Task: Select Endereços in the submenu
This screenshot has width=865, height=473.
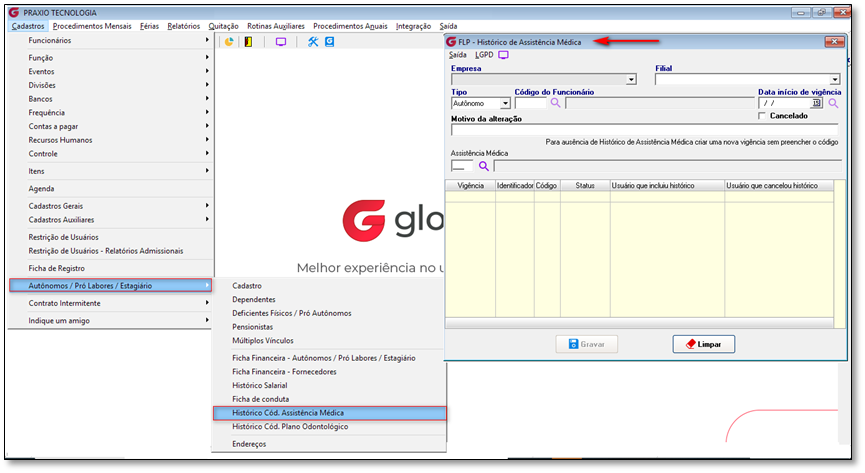Action: point(249,444)
